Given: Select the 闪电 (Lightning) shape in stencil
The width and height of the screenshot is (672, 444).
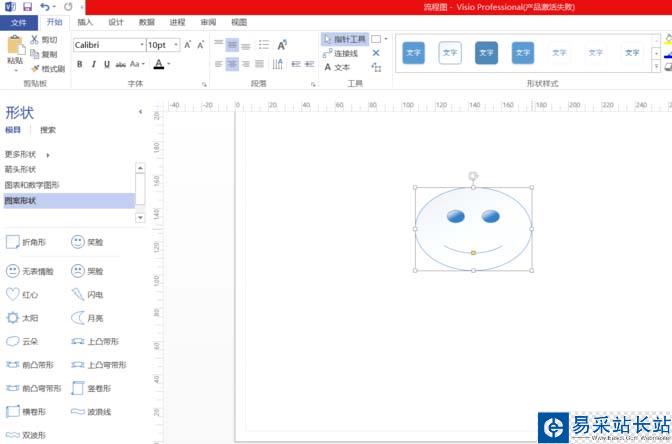Looking at the screenshot, I should [87, 294].
